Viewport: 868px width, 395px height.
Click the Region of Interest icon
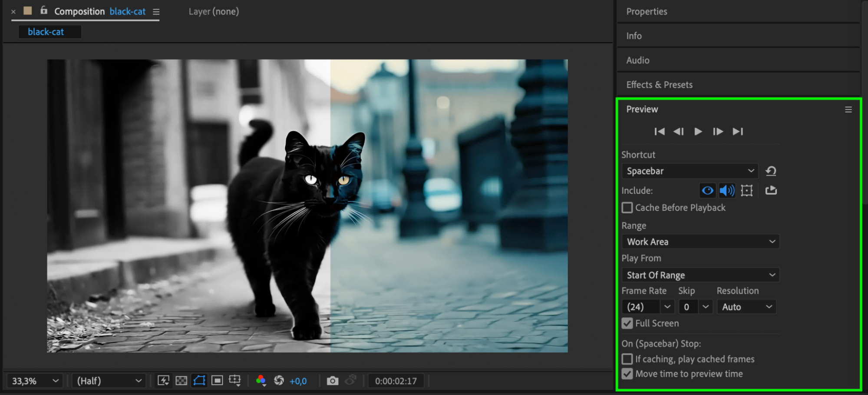[x=217, y=381]
